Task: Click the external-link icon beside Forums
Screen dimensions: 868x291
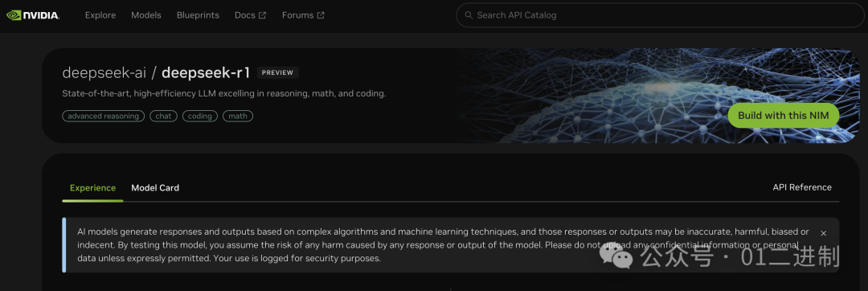Action: [321, 15]
